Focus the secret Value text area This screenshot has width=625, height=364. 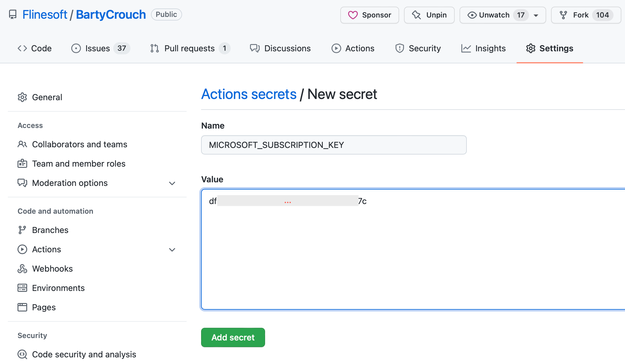coord(413,249)
